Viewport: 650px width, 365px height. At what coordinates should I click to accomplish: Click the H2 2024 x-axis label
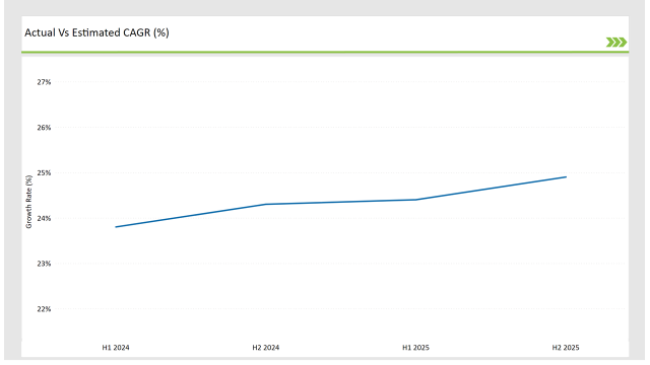(266, 348)
